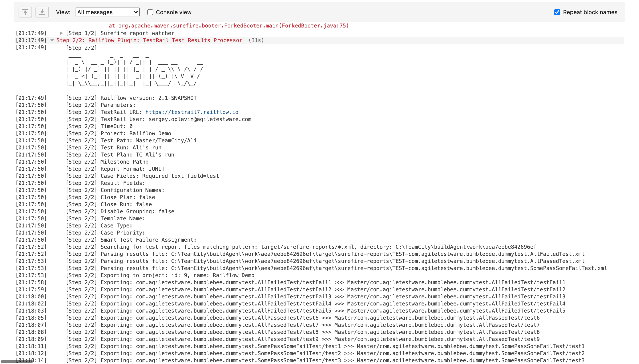This screenshot has height=364, width=639.
Task: Click the Report Format: JUNIT line
Action: click(133, 169)
